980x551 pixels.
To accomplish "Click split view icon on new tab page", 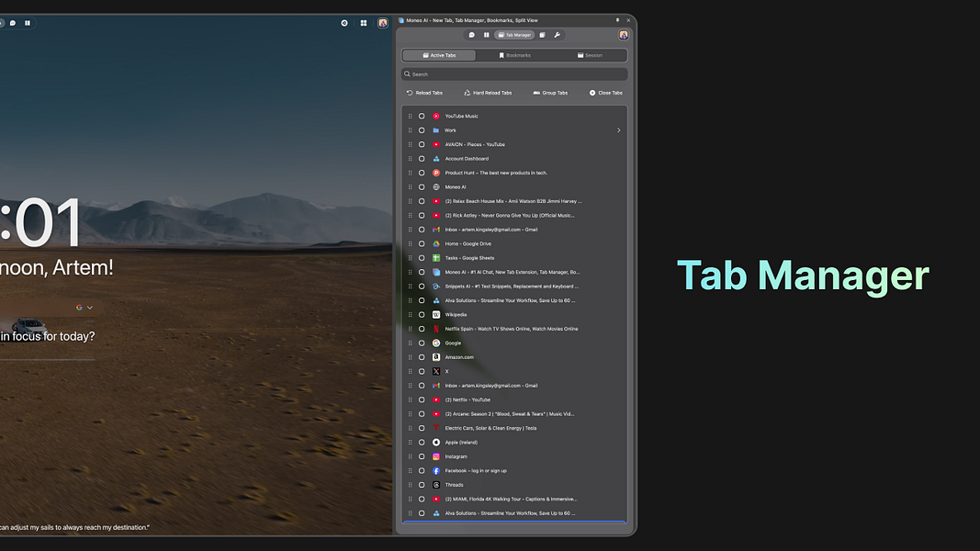I will point(28,23).
